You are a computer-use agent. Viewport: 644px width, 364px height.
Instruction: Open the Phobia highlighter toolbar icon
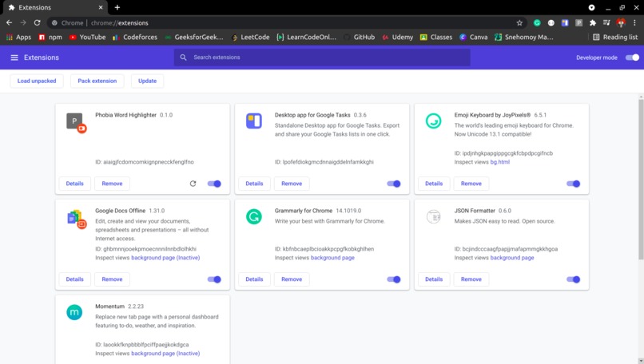(578, 23)
